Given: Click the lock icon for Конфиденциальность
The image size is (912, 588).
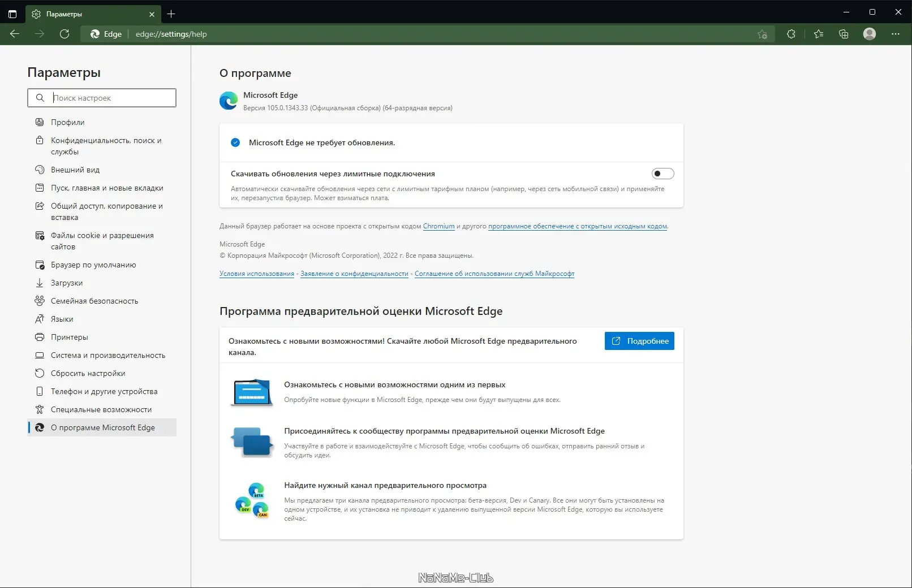Looking at the screenshot, I should click(x=40, y=140).
